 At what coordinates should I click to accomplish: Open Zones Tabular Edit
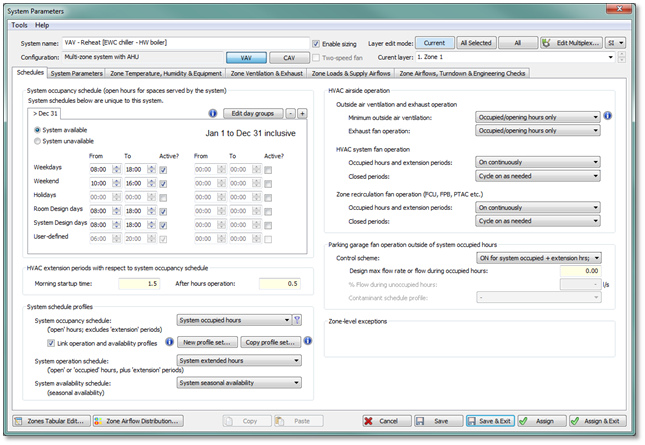tap(49, 422)
